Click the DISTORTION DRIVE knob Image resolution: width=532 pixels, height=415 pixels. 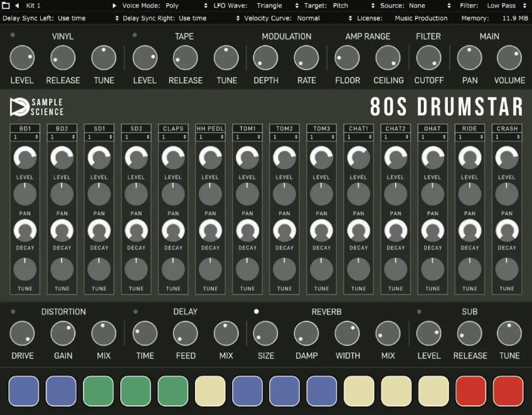22,333
